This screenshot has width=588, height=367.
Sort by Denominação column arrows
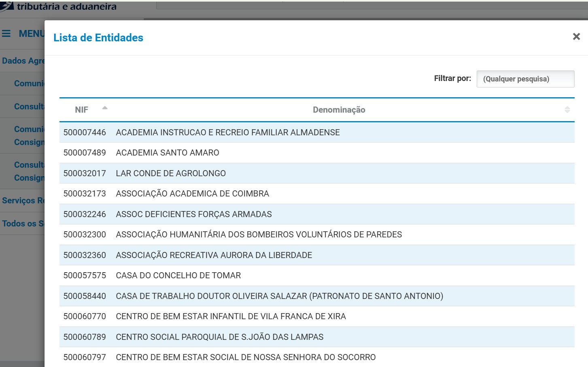coord(567,110)
